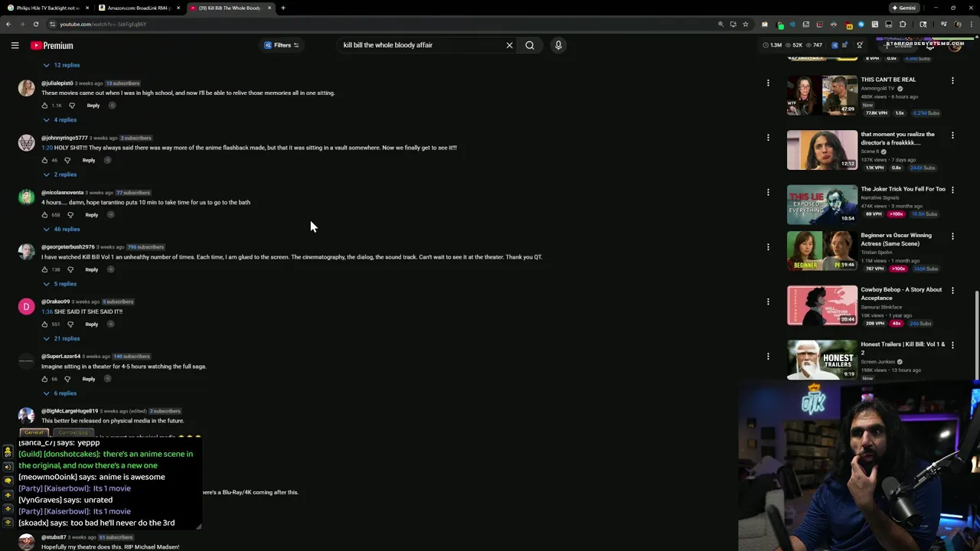This screenshot has height=551, width=980.
Task: Dislike nicolasnoventa's comment
Action: click(70, 215)
